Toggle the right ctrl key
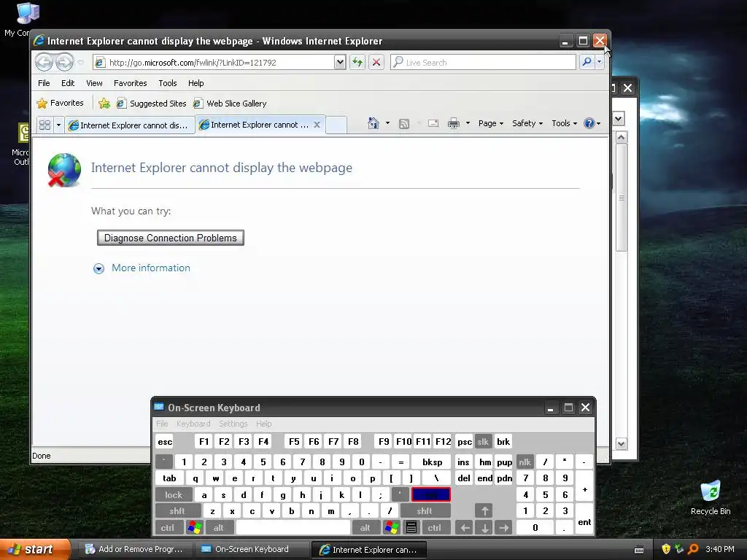This screenshot has height=560, width=747. point(435,528)
